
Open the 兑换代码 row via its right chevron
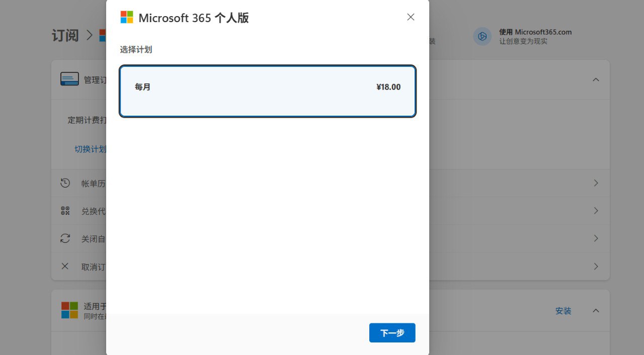point(596,211)
